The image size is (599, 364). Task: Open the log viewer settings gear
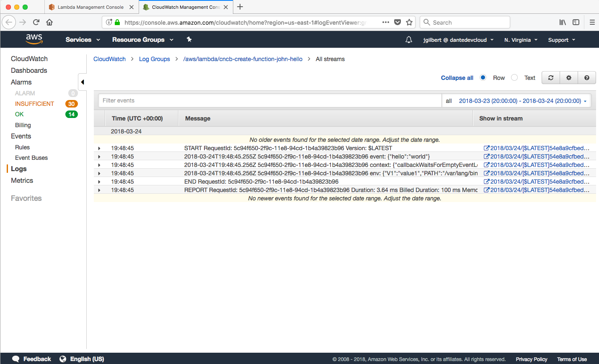click(x=569, y=78)
